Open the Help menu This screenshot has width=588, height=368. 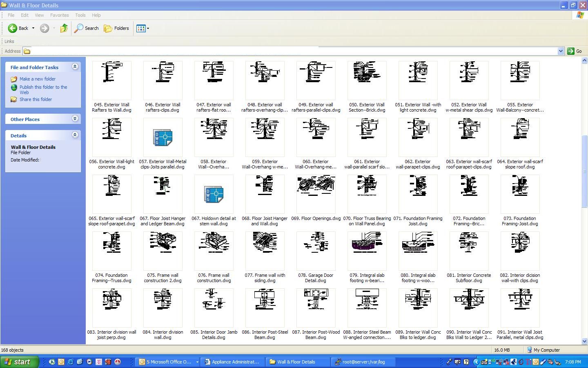96,15
